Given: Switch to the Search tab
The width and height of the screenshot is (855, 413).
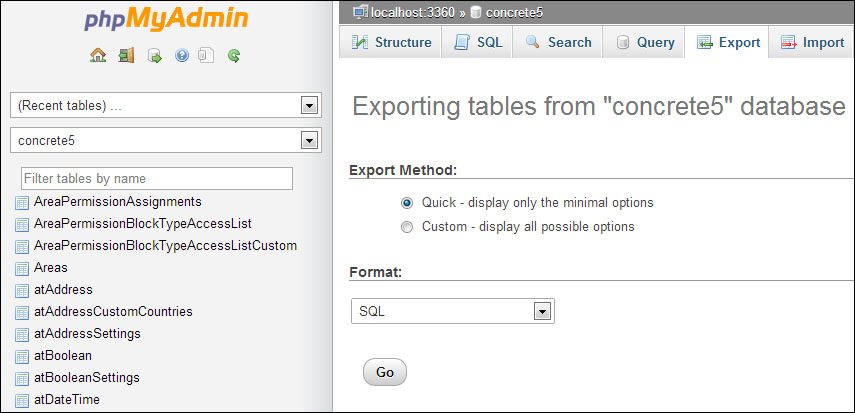Looking at the screenshot, I should tap(558, 42).
